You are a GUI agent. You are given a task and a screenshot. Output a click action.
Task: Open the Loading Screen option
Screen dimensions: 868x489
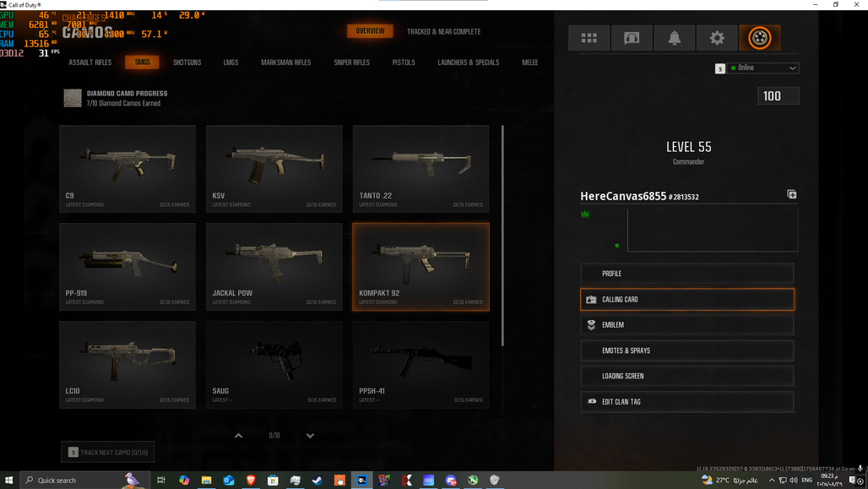[x=687, y=376]
